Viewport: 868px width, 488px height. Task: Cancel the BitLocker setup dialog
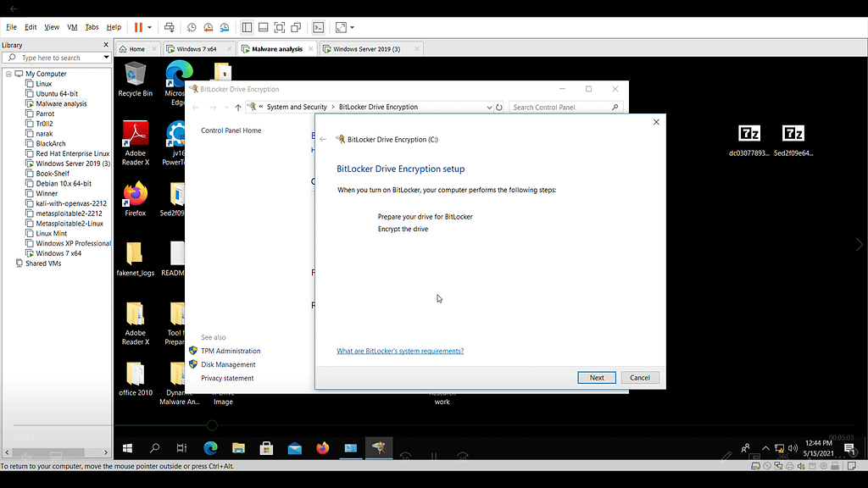tap(640, 378)
